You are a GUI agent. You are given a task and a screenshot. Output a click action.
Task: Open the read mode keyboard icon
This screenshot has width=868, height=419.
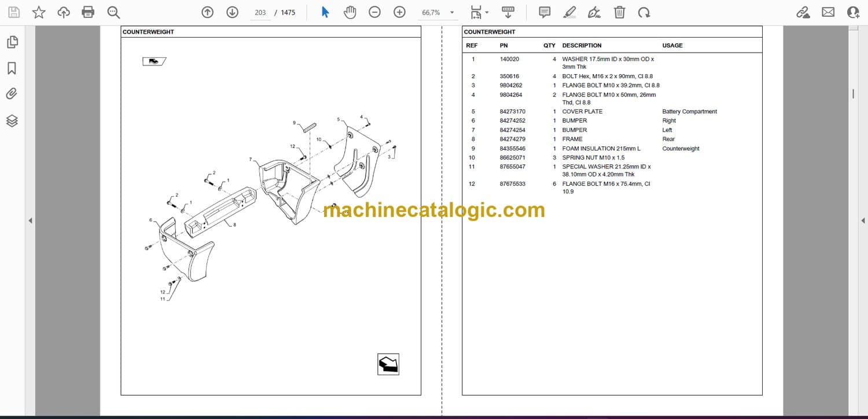click(508, 12)
